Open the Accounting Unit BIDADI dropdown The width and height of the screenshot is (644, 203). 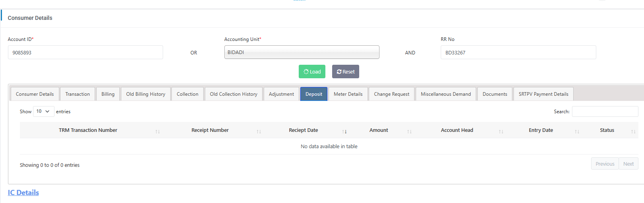point(302,52)
